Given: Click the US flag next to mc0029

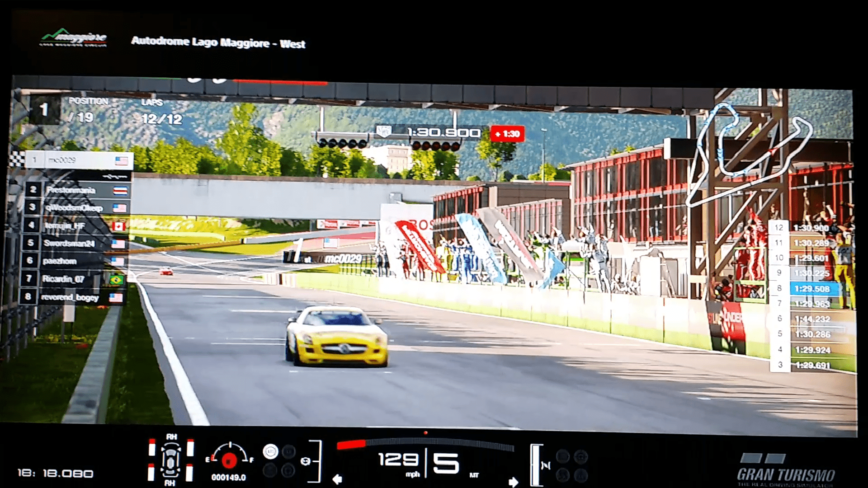Looking at the screenshot, I should [122, 160].
